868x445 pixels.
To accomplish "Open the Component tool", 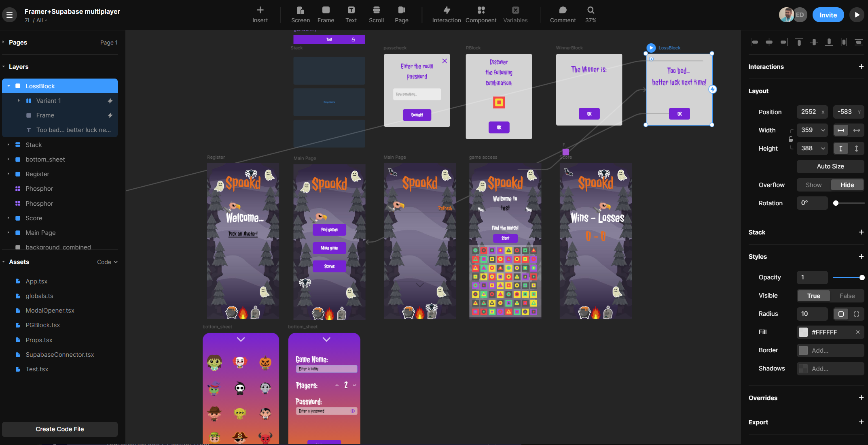I will pos(481,14).
